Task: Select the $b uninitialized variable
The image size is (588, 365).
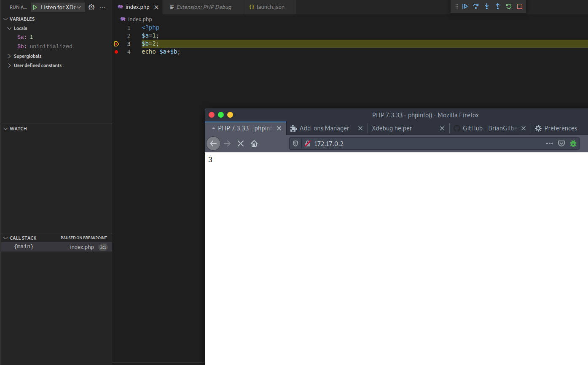Action: [56, 46]
